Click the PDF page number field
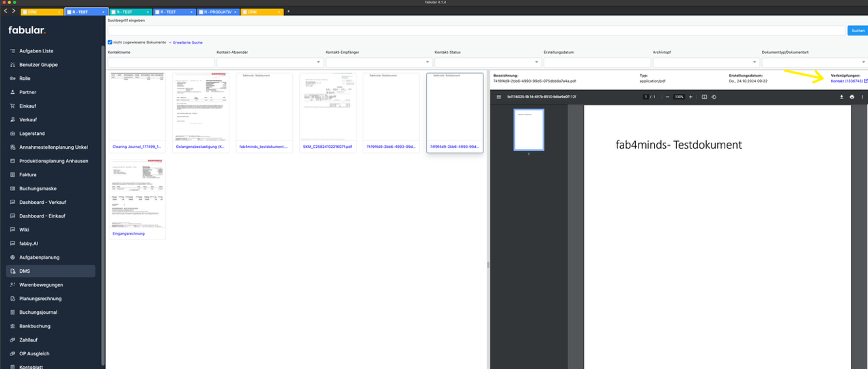 coord(646,97)
